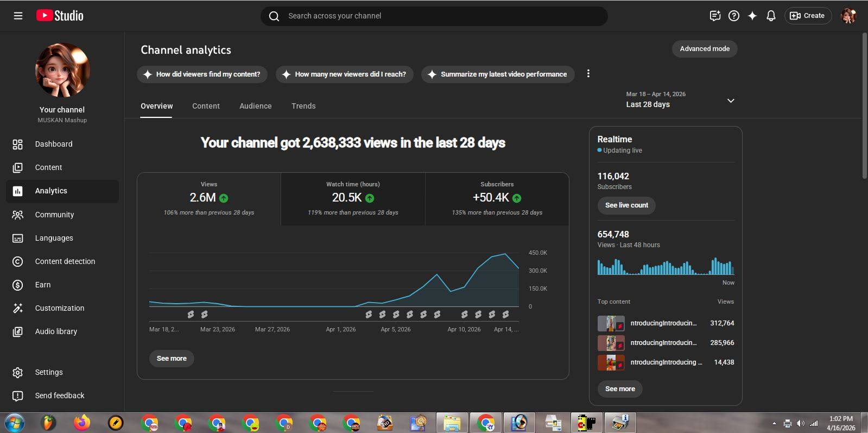Viewport: 868px width, 433px height.
Task: Open the Earn section in sidebar
Action: [x=43, y=285]
